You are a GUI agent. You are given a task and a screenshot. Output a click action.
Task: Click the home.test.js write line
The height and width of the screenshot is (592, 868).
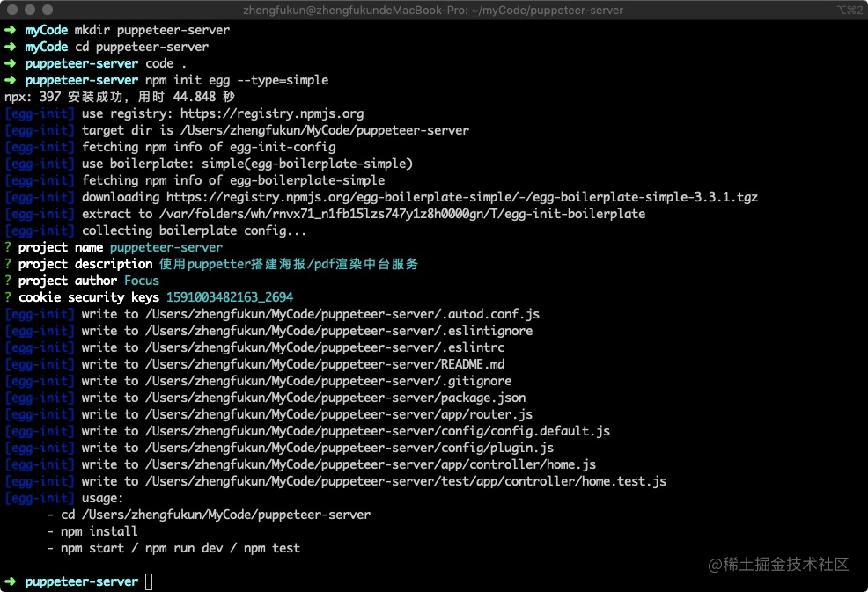point(335,481)
